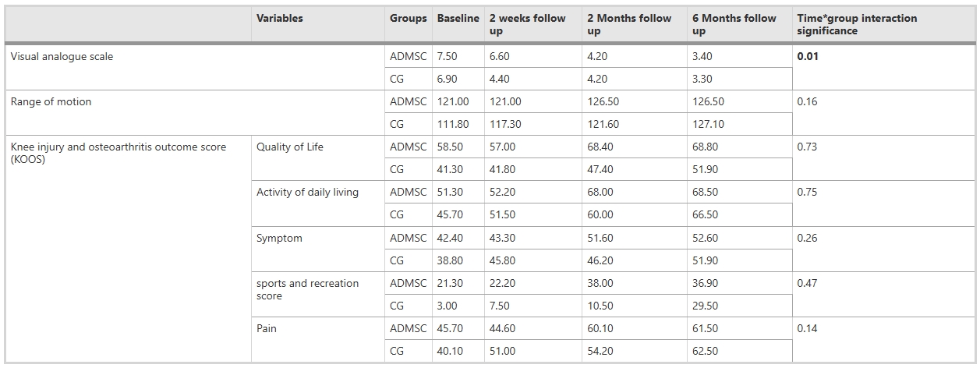Click the 6 Months follow up header

click(x=734, y=24)
